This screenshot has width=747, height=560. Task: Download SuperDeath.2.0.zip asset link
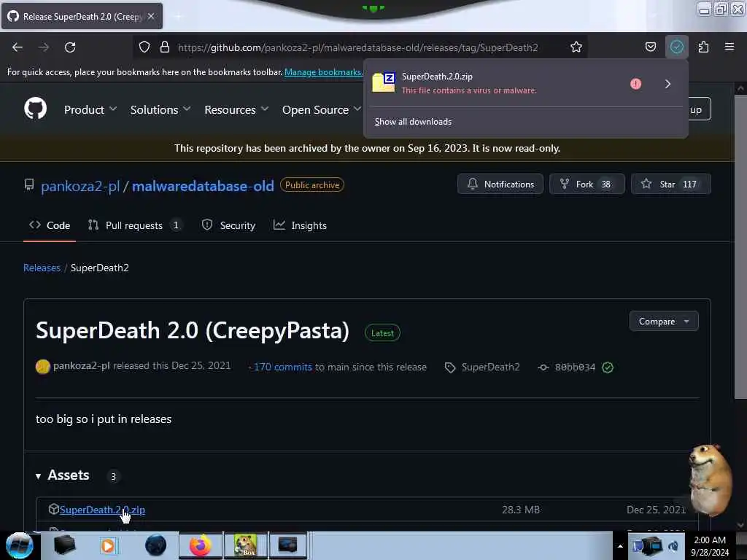102,510
